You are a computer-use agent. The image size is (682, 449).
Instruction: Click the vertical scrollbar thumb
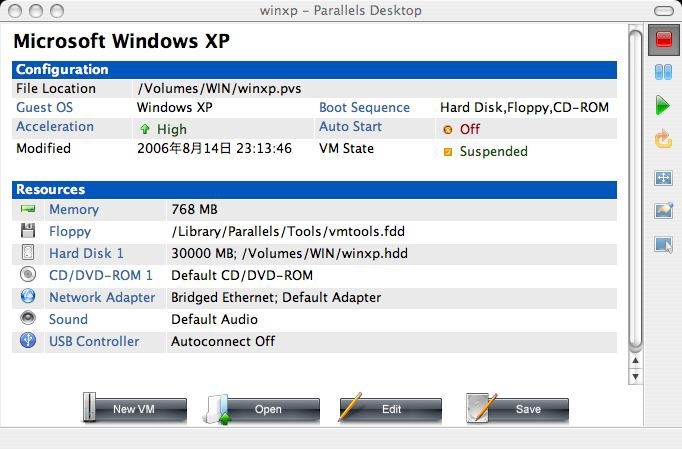635,191
